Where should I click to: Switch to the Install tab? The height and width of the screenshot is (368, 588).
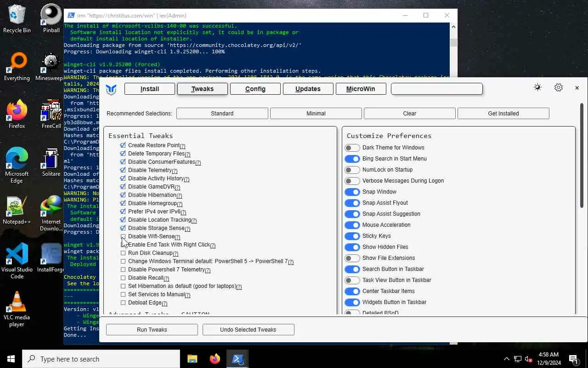click(x=150, y=89)
